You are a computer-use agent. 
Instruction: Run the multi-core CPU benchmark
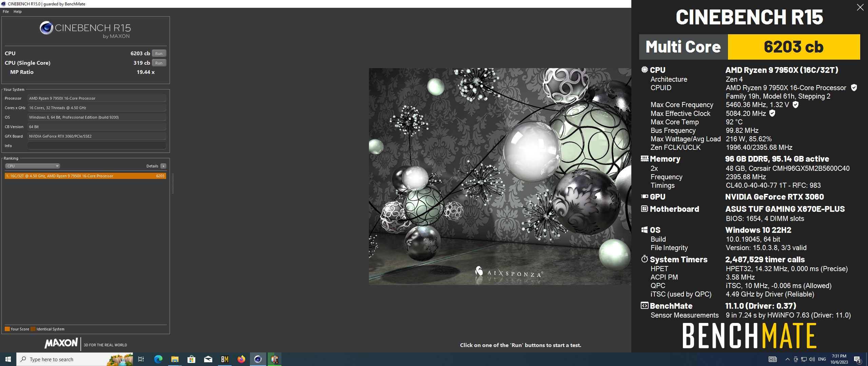[159, 53]
